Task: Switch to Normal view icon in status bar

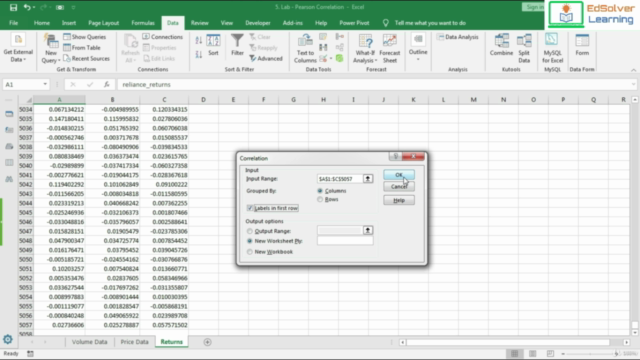Action: 514,353
